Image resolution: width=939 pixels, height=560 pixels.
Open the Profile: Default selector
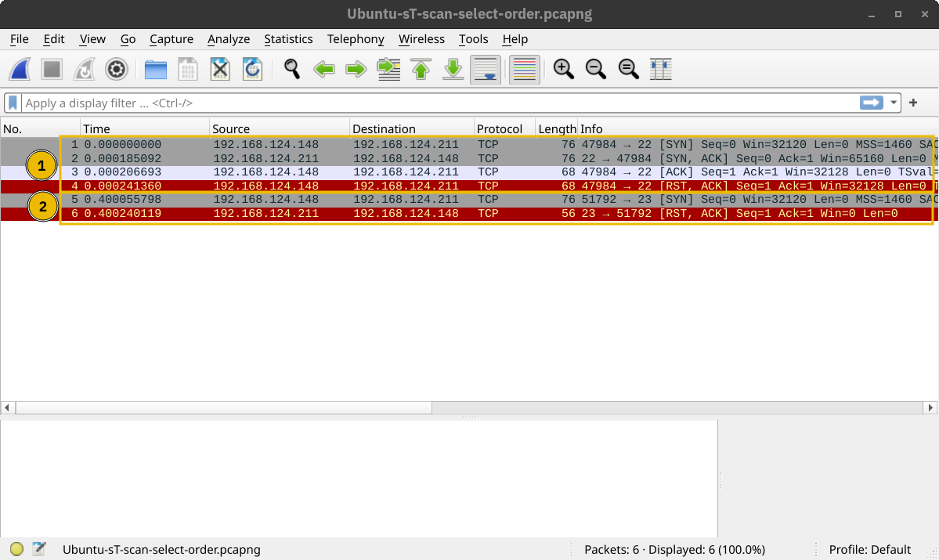tap(870, 549)
